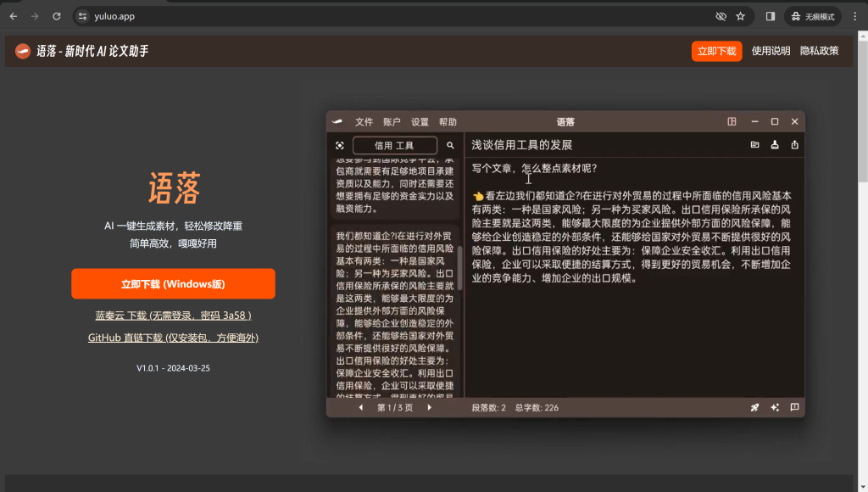This screenshot has width=868, height=492.
Task: Bookmark this page with the star
Action: pos(741,17)
